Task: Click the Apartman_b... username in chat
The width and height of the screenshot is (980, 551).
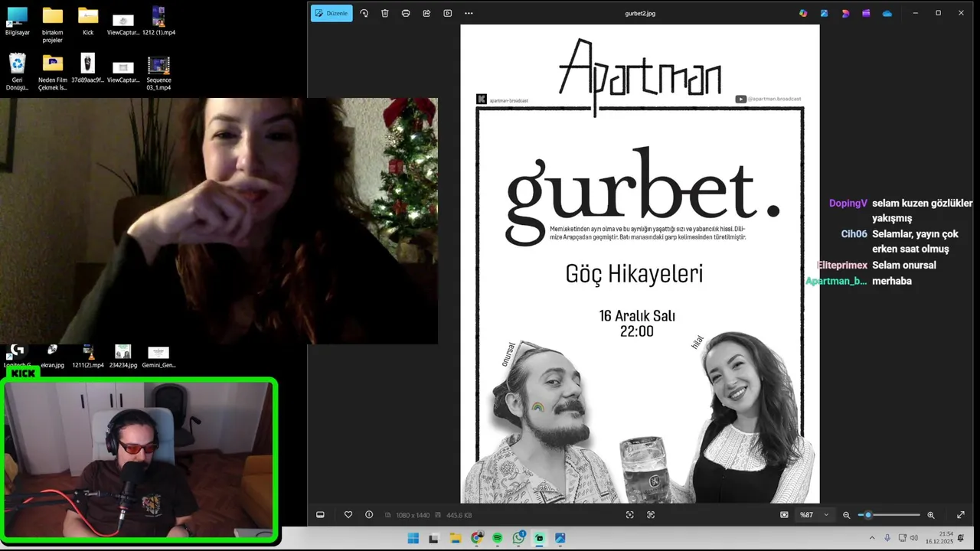Action: pyautogui.click(x=836, y=281)
